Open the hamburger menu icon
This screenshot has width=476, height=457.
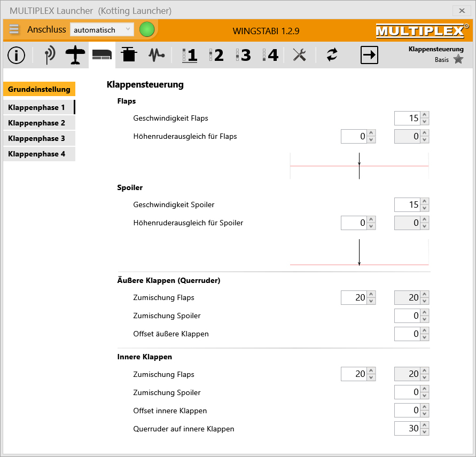point(14,29)
